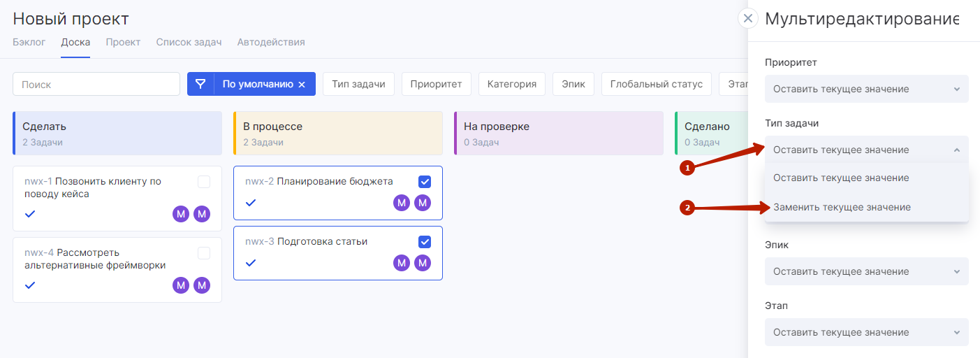Switch to the Бэклог tab
This screenshot has height=358, width=980.
pos(29,42)
